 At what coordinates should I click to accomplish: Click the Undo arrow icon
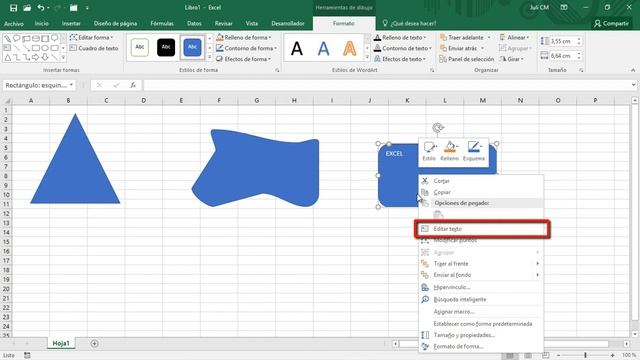pyautogui.click(x=41, y=8)
